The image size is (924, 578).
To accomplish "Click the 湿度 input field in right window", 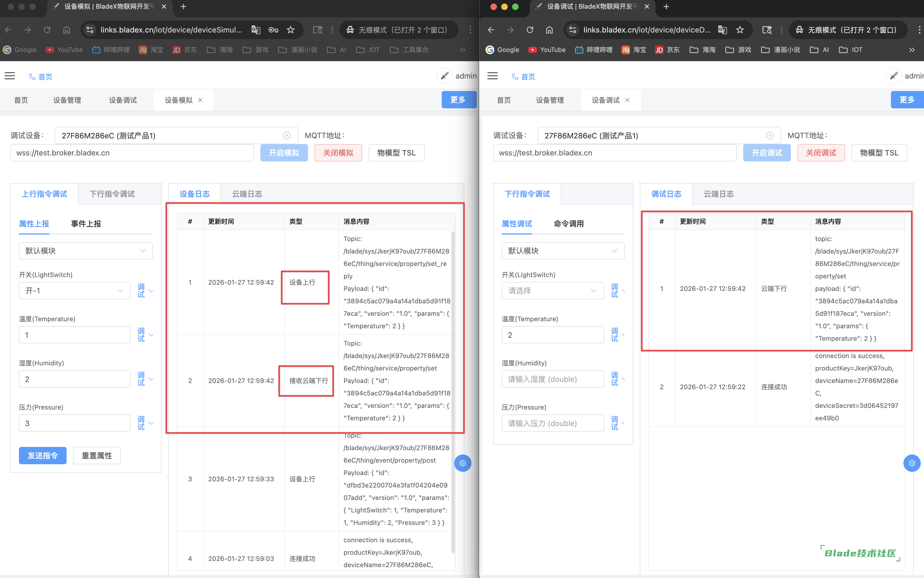I will click(552, 379).
